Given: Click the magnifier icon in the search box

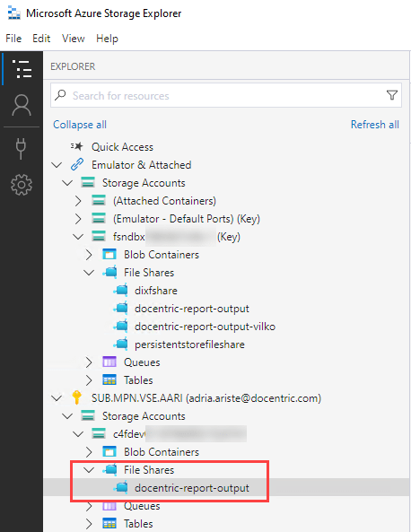Looking at the screenshot, I should point(60,95).
